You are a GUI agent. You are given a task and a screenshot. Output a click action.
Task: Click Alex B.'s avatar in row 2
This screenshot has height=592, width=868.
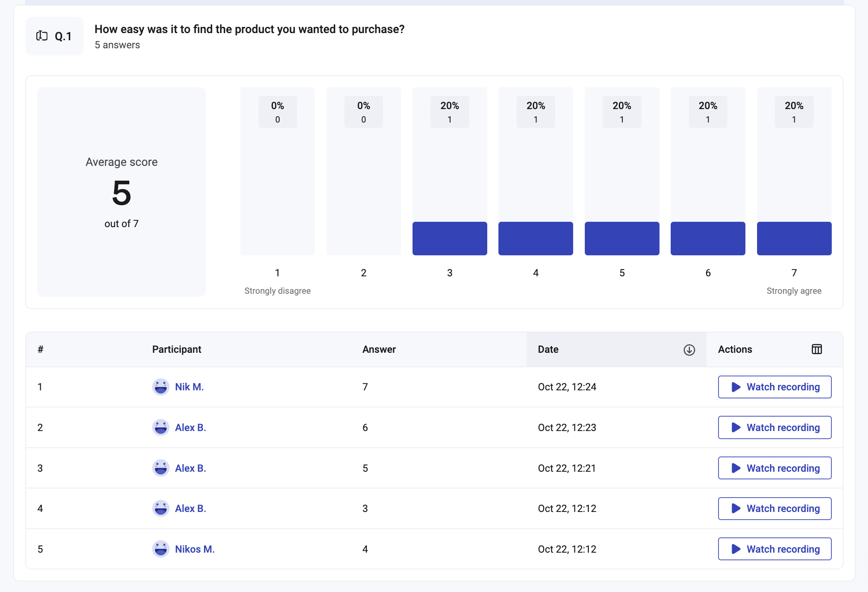click(160, 427)
